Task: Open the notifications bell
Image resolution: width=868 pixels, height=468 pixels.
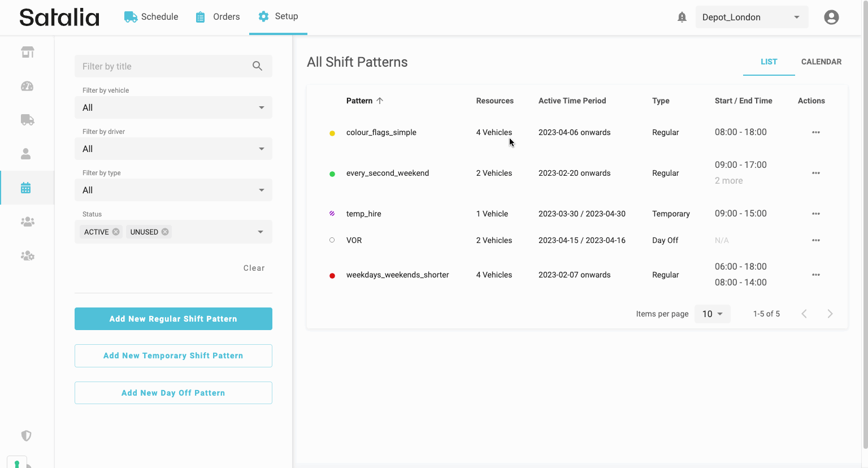Action: (682, 17)
